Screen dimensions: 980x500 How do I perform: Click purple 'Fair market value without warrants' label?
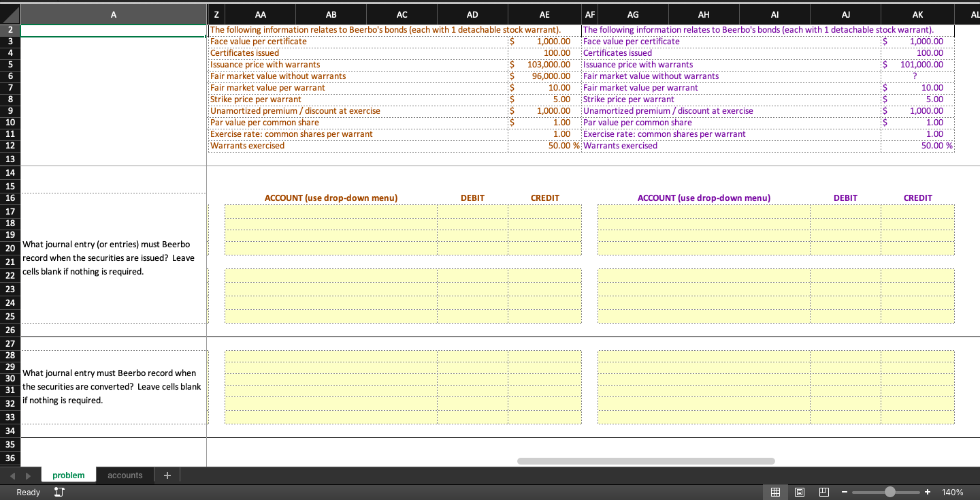651,76
